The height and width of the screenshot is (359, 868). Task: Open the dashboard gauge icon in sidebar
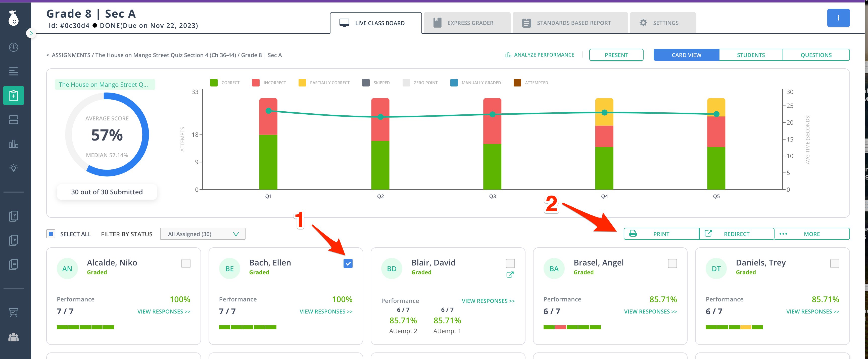[14, 47]
